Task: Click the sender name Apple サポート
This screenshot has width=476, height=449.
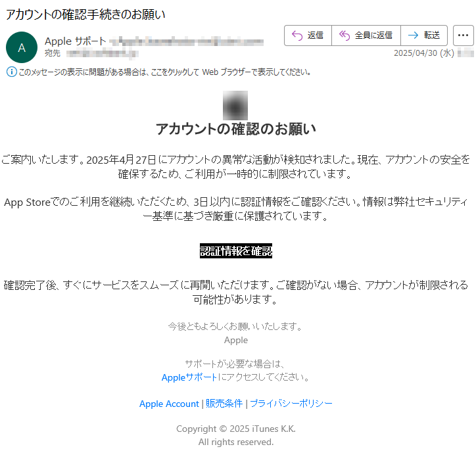Action: [x=76, y=41]
